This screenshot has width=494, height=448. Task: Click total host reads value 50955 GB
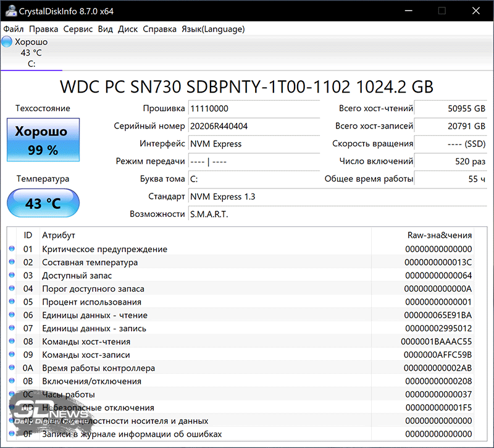click(x=451, y=109)
